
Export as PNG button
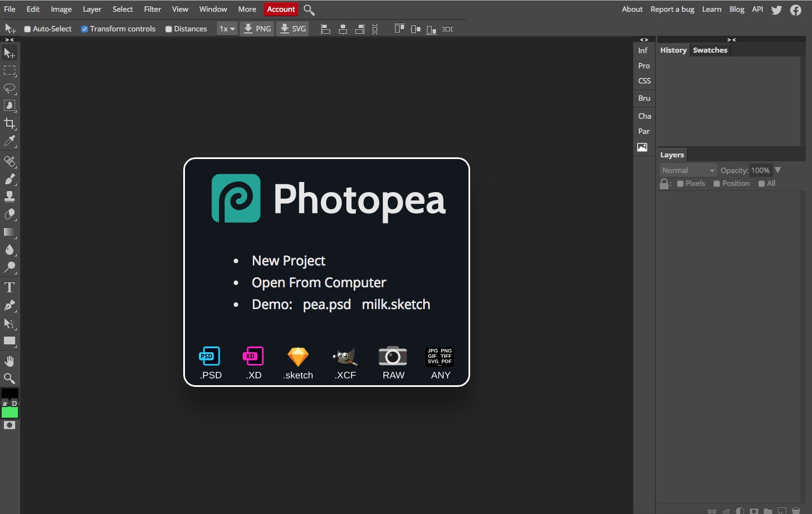pos(257,29)
